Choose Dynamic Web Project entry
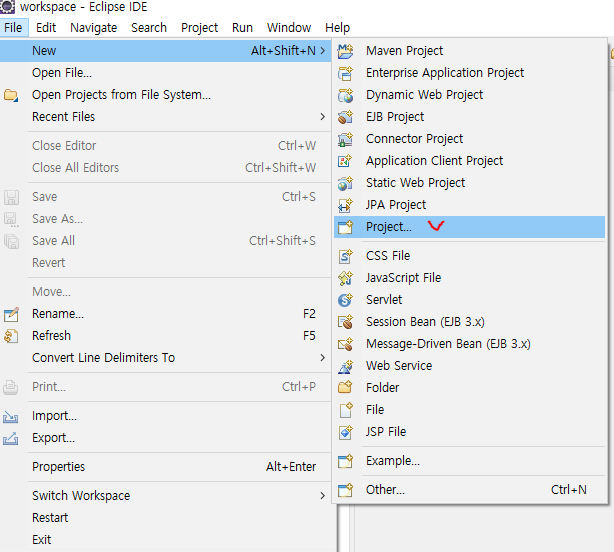 click(x=470, y=95)
